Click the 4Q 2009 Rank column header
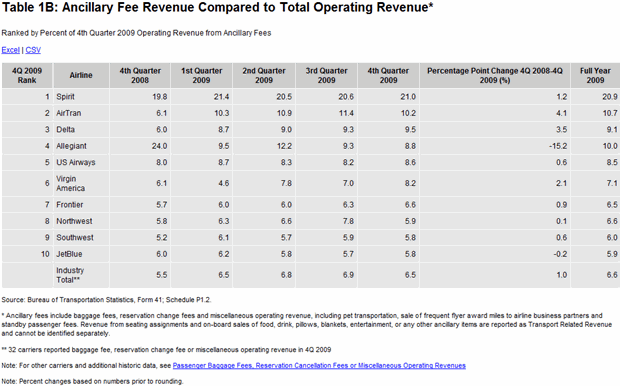Image resolution: width=620 pixels, height=386 pixels. [27, 76]
